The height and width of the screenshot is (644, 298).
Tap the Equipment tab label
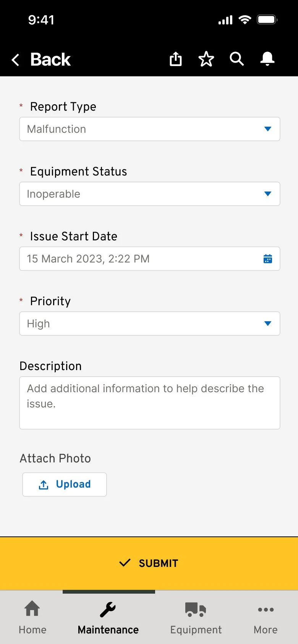[x=196, y=630]
